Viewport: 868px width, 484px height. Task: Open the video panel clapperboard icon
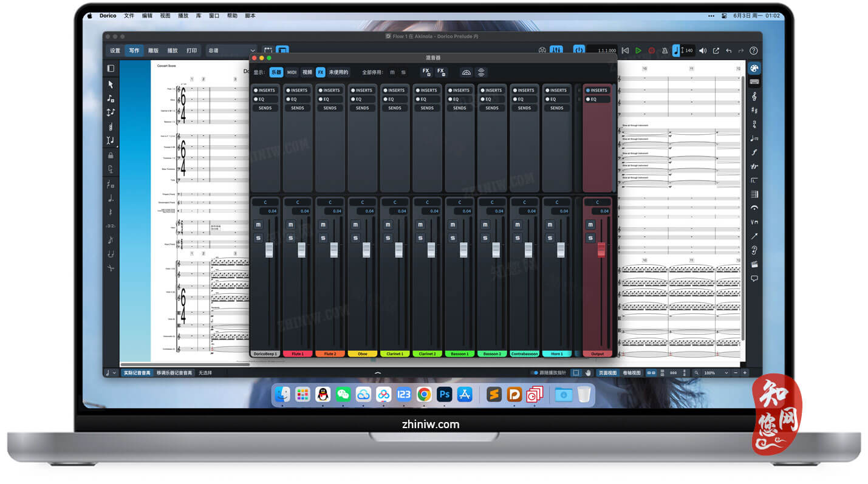(754, 264)
